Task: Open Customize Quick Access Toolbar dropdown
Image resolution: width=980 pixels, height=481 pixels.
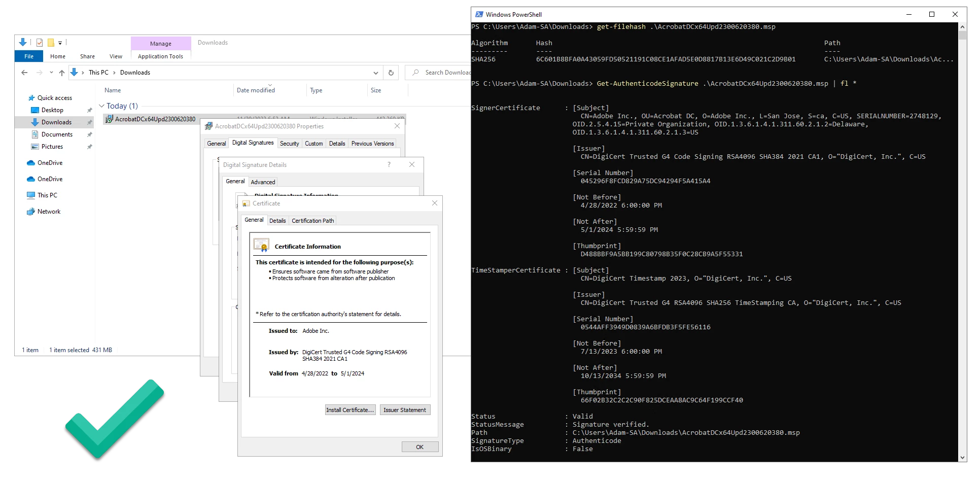Action: coord(60,43)
